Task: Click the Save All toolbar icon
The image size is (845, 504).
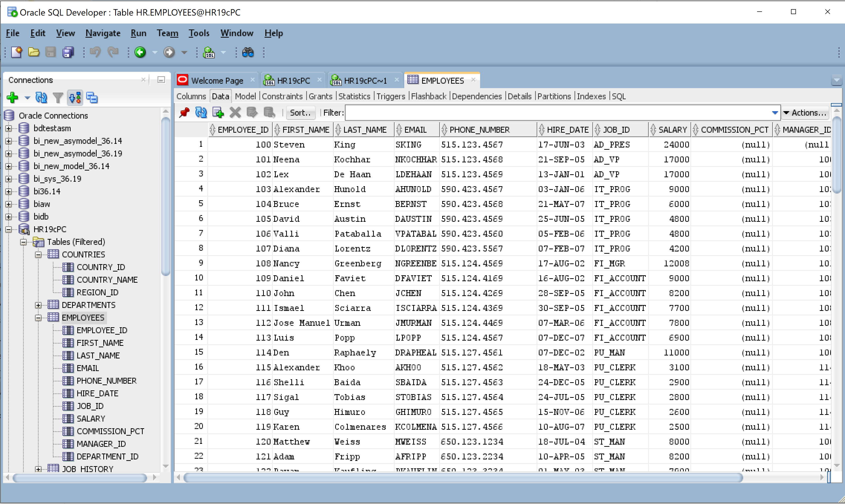Action: (68, 52)
